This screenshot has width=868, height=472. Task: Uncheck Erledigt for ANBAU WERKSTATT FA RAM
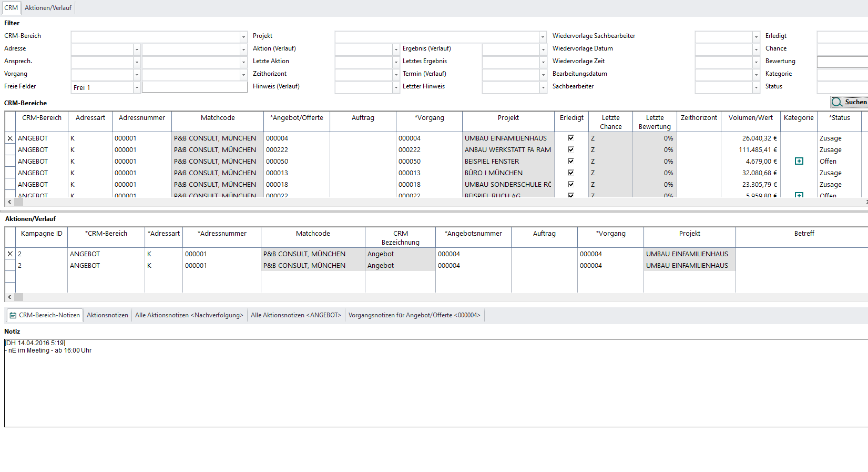tap(570, 149)
